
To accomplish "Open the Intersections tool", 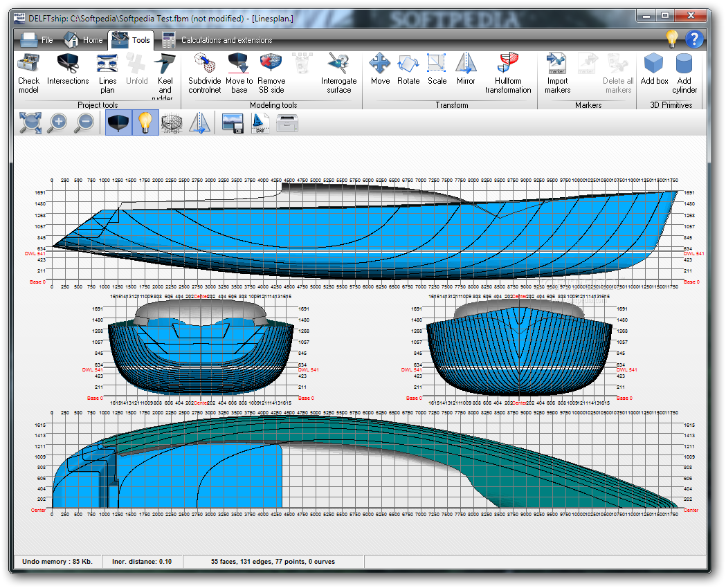I will [68, 71].
